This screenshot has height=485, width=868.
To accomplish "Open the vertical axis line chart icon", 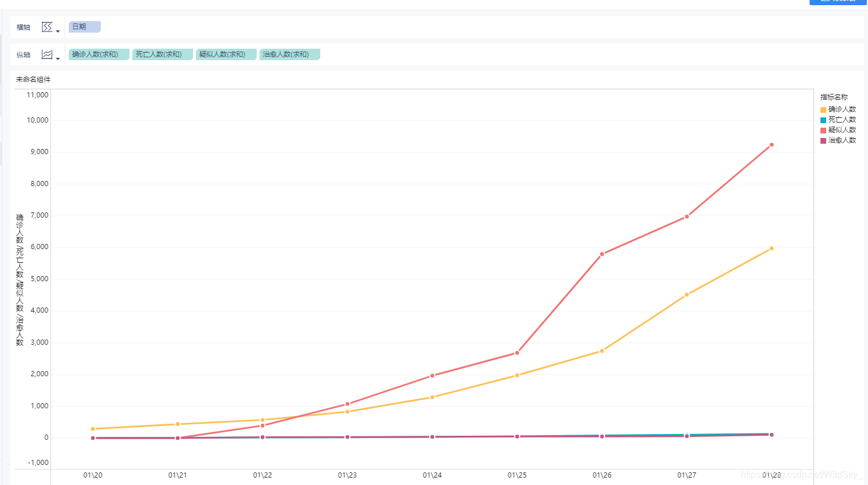I will (47, 54).
